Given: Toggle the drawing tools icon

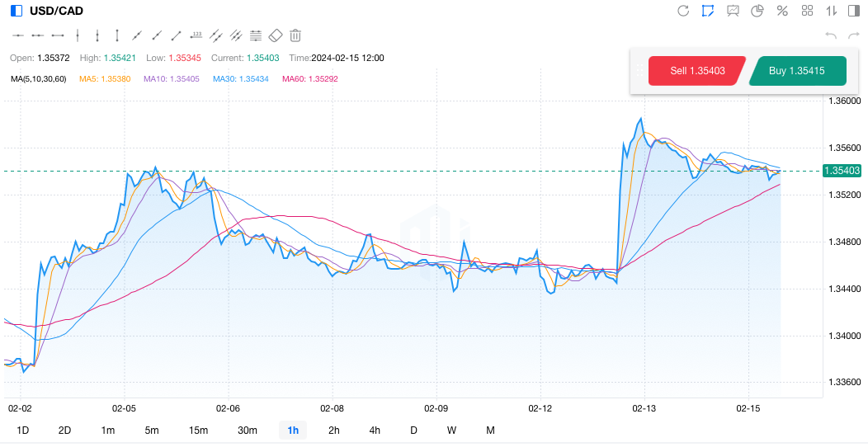Looking at the screenshot, I should tap(708, 11).
